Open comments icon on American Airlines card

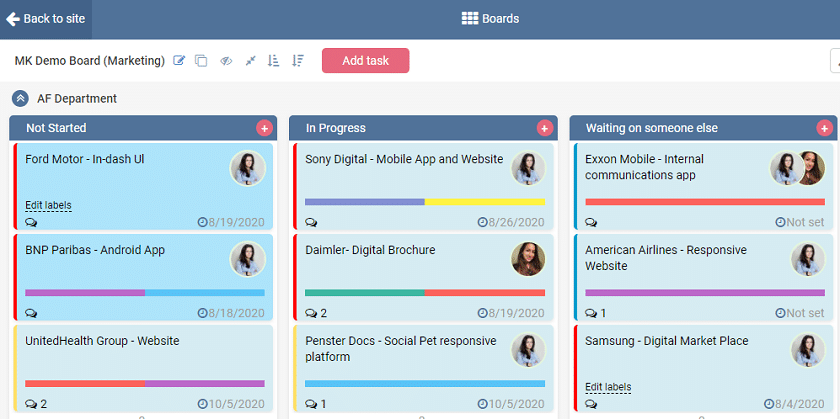[x=591, y=313]
